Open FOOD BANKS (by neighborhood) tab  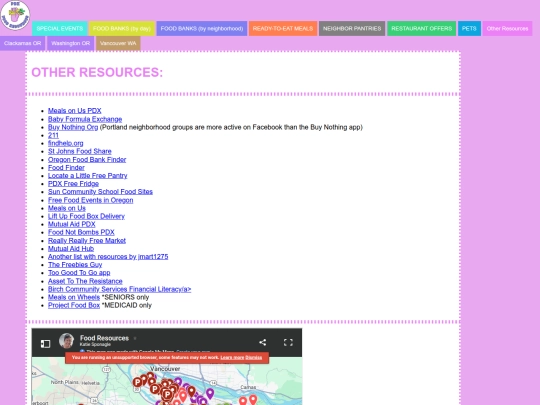[x=202, y=29]
